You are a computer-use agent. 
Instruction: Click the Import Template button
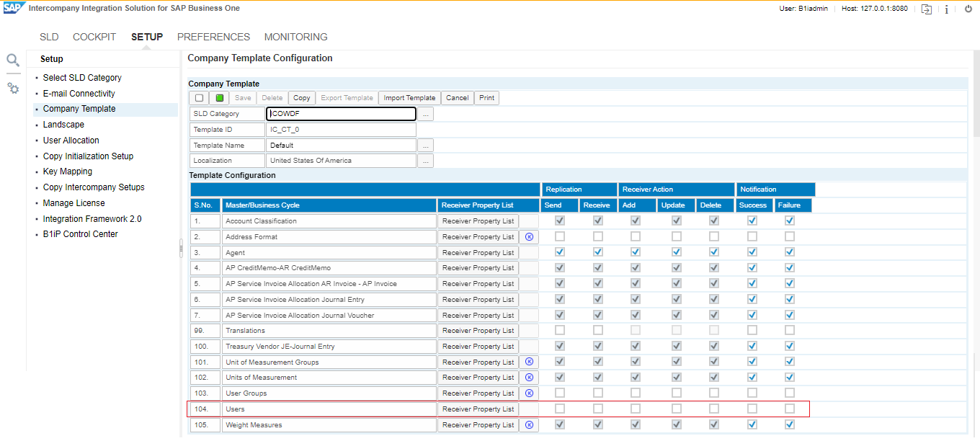pyautogui.click(x=409, y=98)
